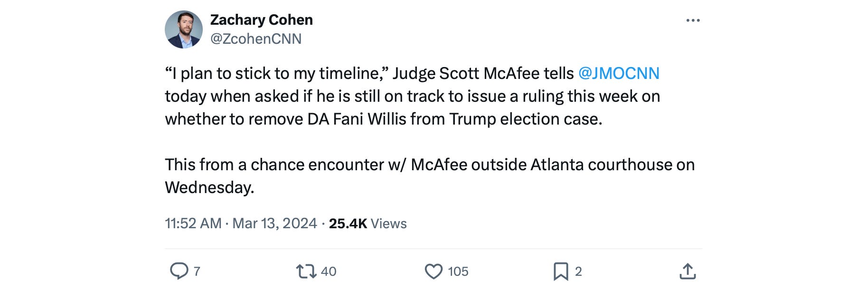868x291 pixels.
Task: Click the repost arrows icon
Action: click(306, 272)
